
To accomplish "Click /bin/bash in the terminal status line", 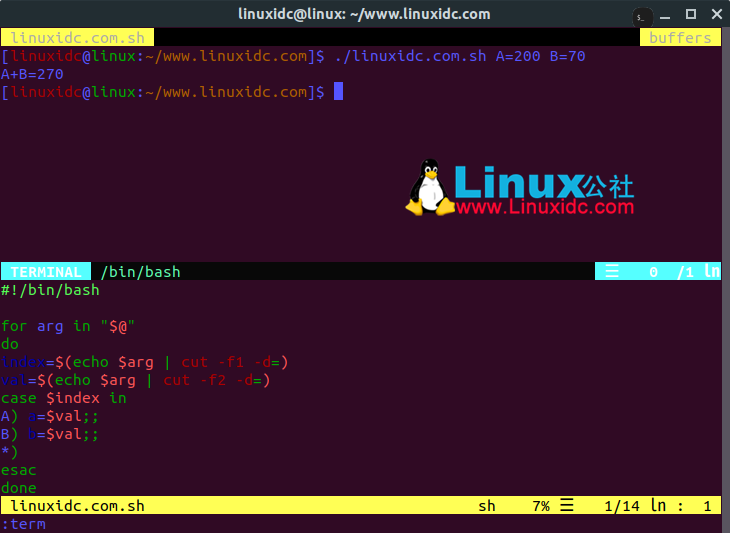I will pos(140,272).
